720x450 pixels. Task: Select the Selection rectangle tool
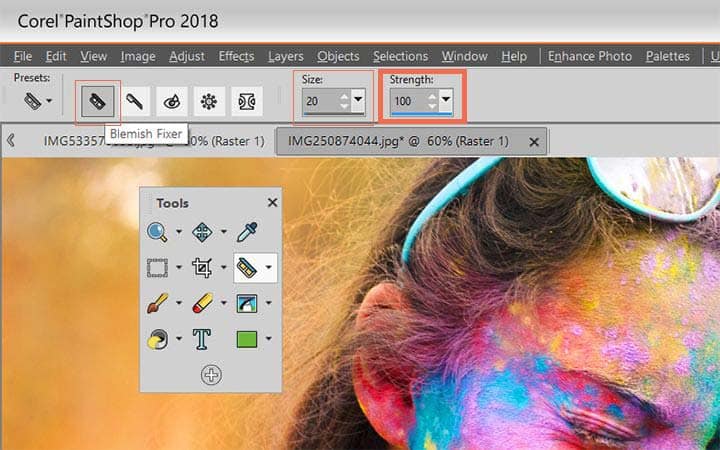[157, 268]
